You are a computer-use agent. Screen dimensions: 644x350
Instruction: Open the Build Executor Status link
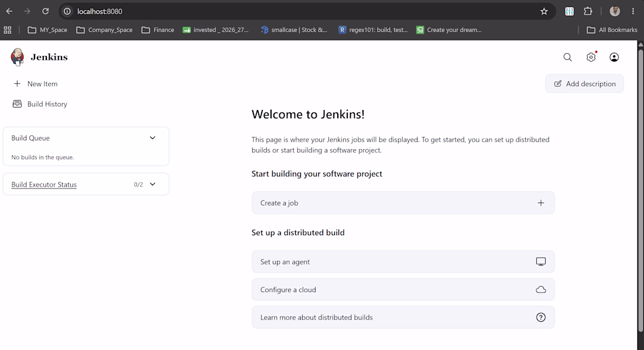tap(44, 184)
